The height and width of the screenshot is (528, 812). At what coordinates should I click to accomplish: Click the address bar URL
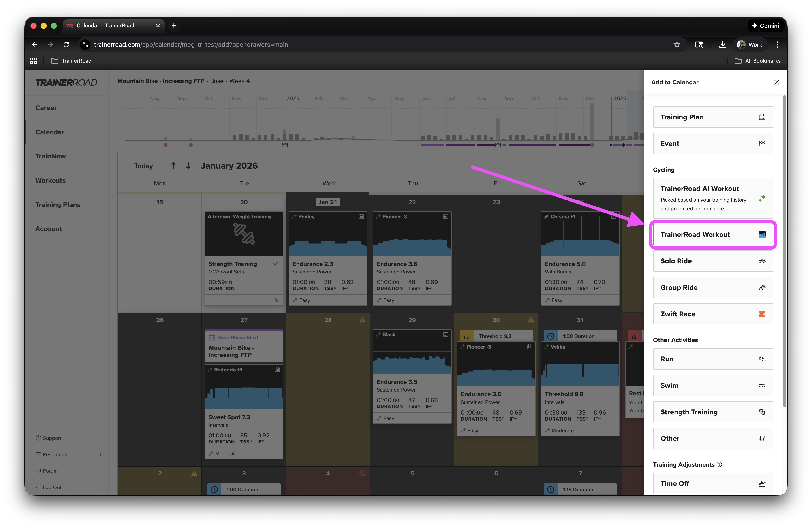[x=191, y=45]
